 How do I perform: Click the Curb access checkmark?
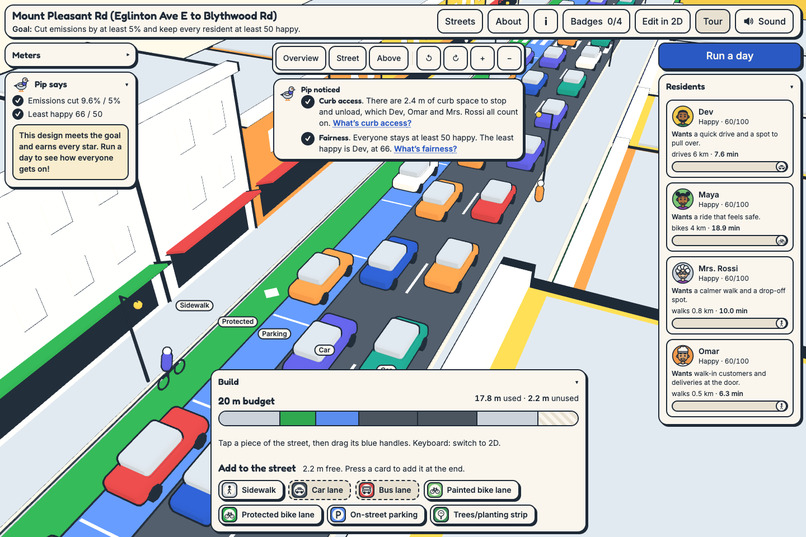[x=307, y=102]
